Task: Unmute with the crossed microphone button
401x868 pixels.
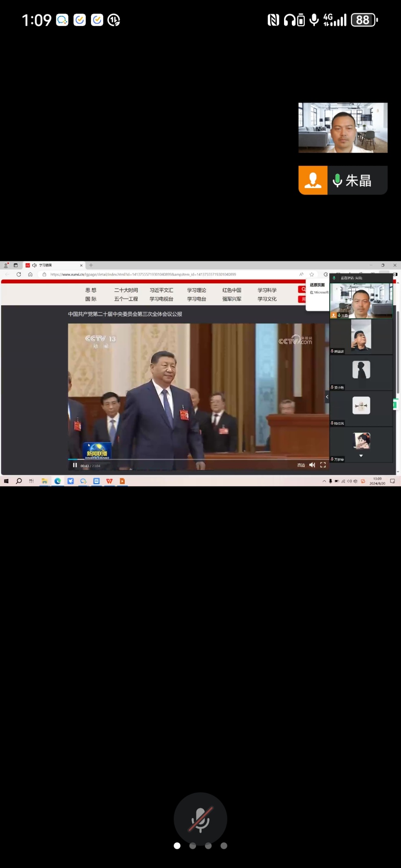Action: pyautogui.click(x=200, y=819)
